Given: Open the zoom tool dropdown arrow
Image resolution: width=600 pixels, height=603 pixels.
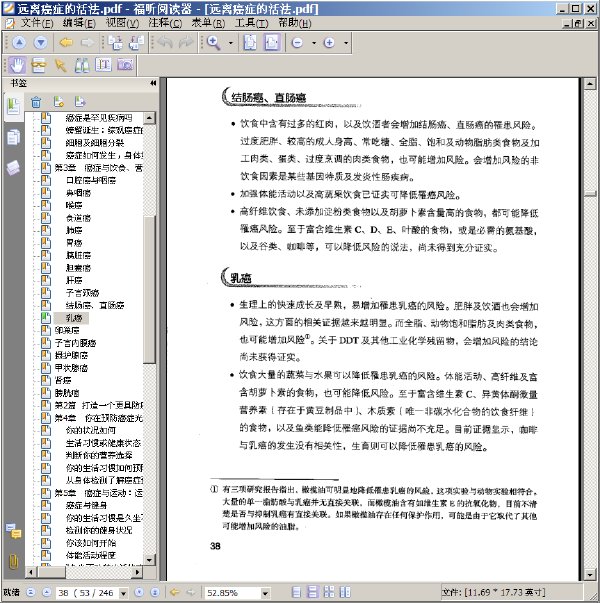Looking at the screenshot, I should tap(231, 43).
